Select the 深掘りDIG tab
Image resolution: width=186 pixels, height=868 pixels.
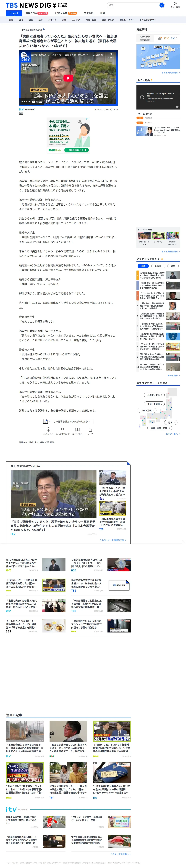click(x=37, y=13)
